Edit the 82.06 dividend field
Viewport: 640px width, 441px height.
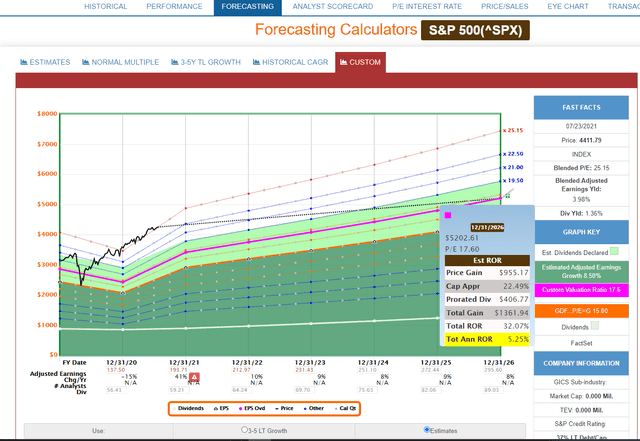[431, 390]
